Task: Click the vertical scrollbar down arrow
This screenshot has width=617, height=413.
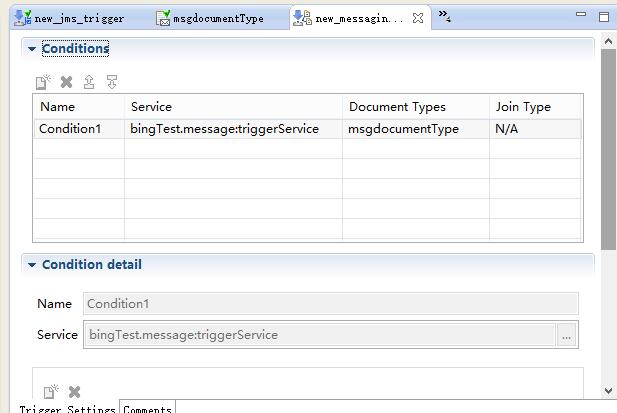Action: click(608, 391)
